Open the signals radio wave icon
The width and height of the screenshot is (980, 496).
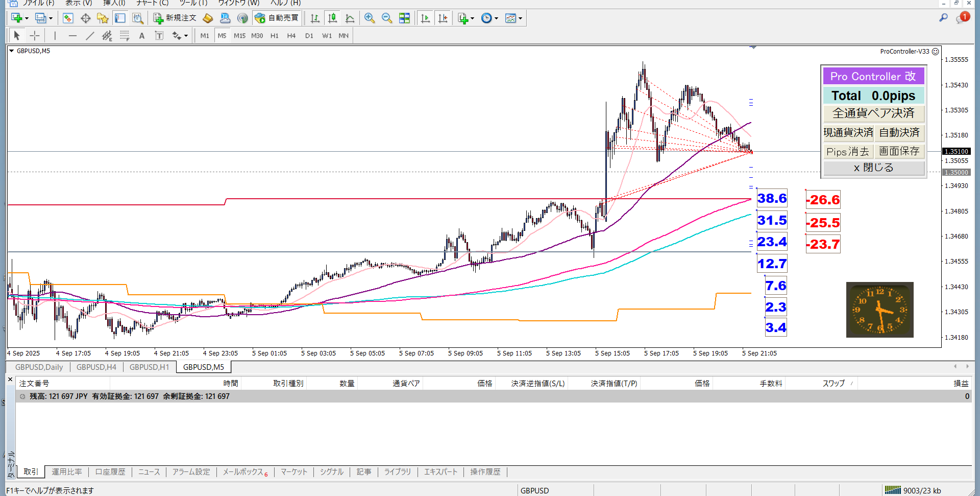point(242,18)
